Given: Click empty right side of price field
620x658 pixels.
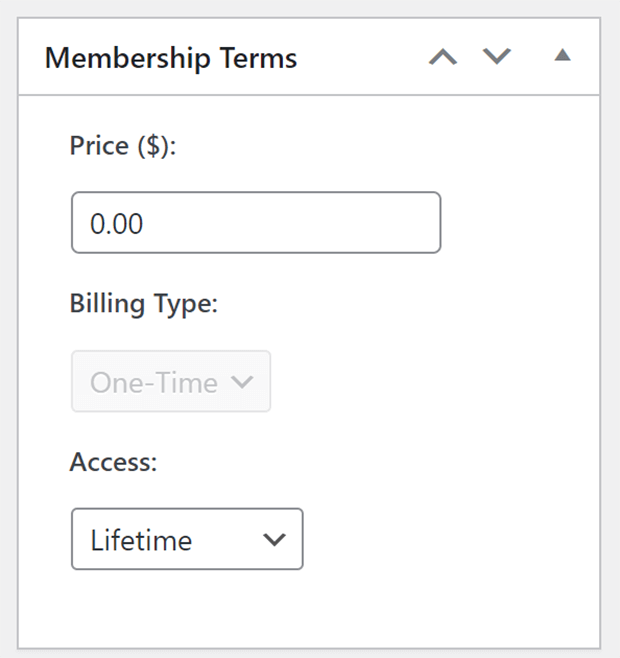Looking at the screenshot, I should coord(336,222).
